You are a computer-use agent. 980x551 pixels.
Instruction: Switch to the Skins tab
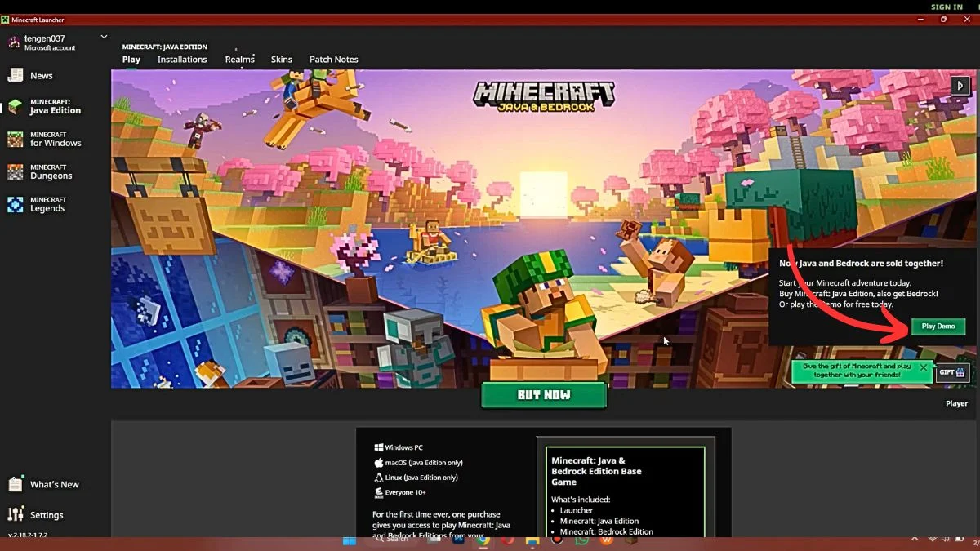pyautogui.click(x=282, y=60)
